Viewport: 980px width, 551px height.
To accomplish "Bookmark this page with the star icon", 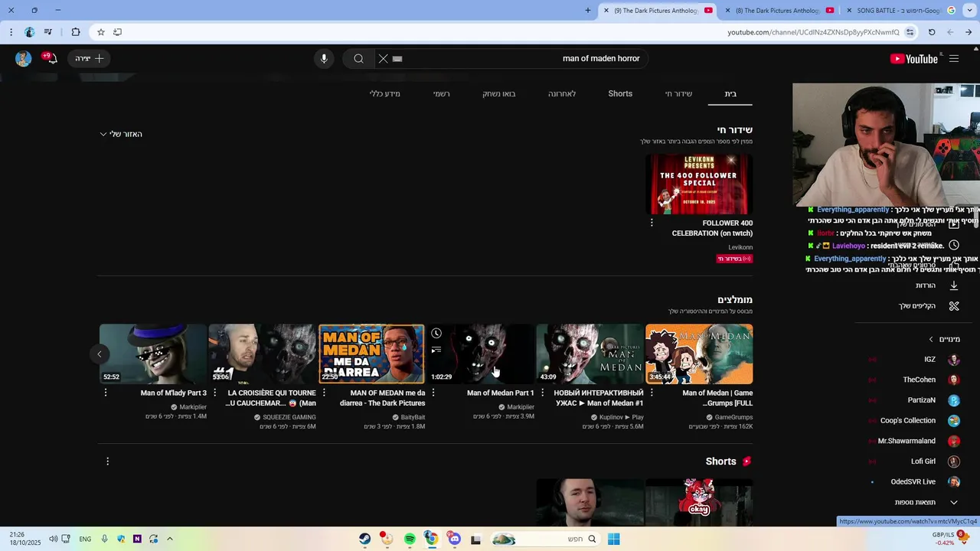I will (x=101, y=32).
